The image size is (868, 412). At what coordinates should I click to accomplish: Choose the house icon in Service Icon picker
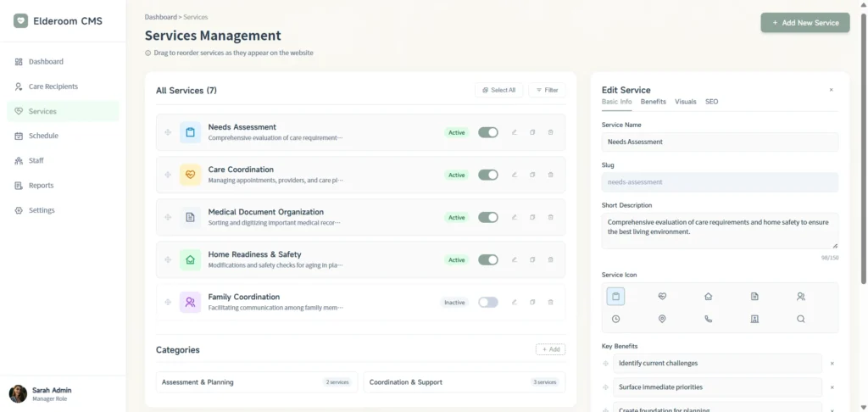point(708,296)
